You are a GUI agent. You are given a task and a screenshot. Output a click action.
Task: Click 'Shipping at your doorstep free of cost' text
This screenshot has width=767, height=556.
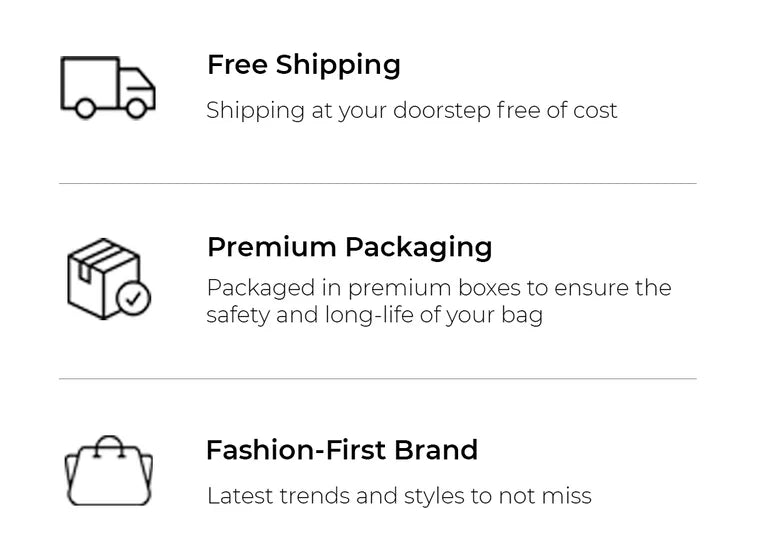tap(411, 110)
